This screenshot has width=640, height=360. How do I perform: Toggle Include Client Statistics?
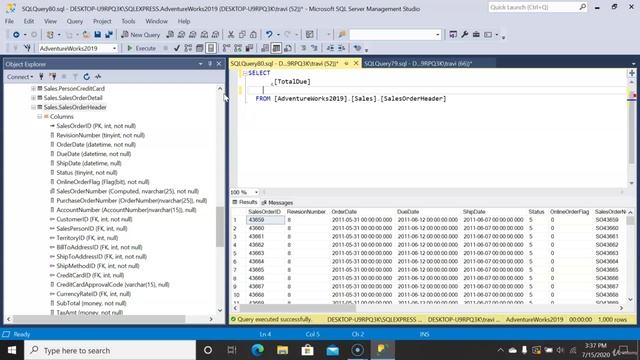[x=249, y=48]
